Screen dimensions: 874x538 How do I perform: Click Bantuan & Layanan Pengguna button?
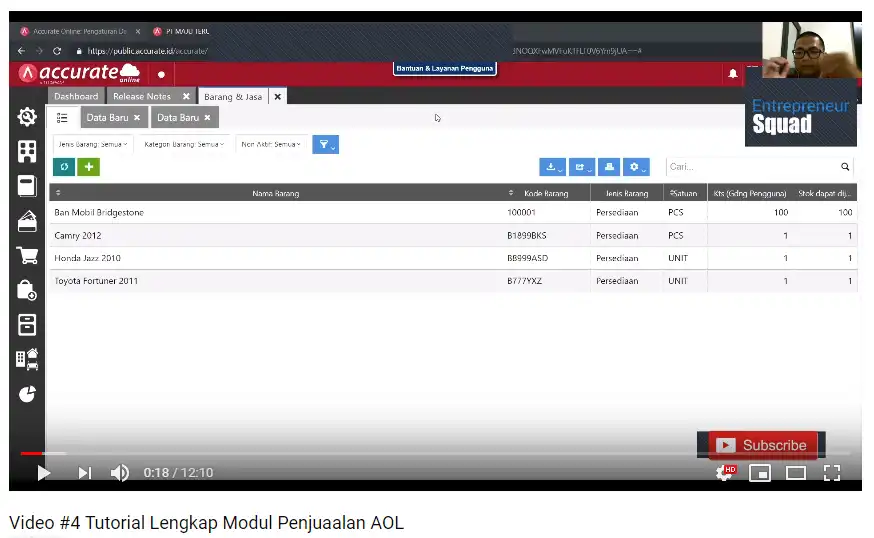pos(445,68)
